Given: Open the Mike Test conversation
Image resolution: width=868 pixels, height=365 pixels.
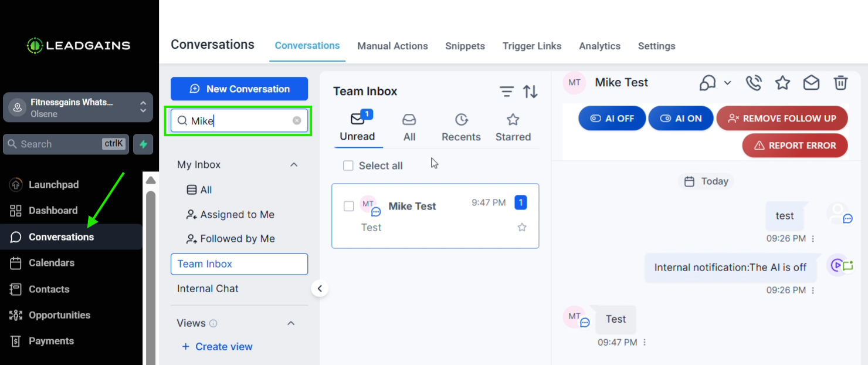Looking at the screenshot, I should [435, 216].
